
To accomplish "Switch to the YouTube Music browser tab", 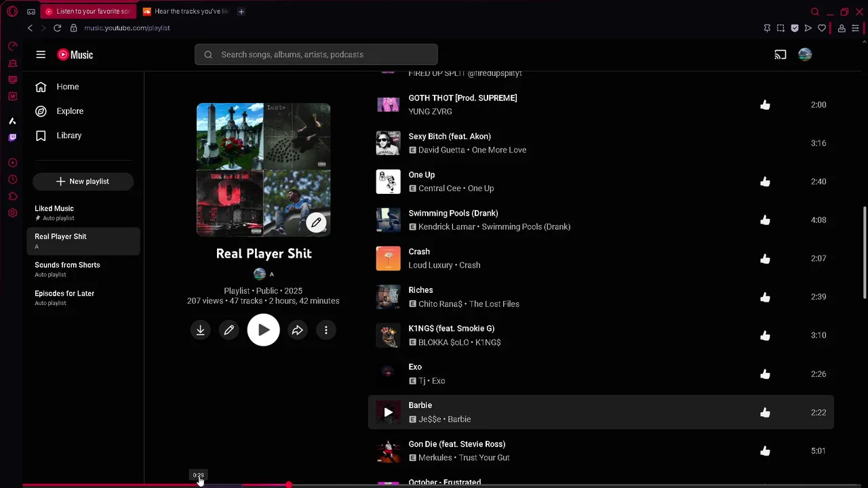I will (88, 12).
